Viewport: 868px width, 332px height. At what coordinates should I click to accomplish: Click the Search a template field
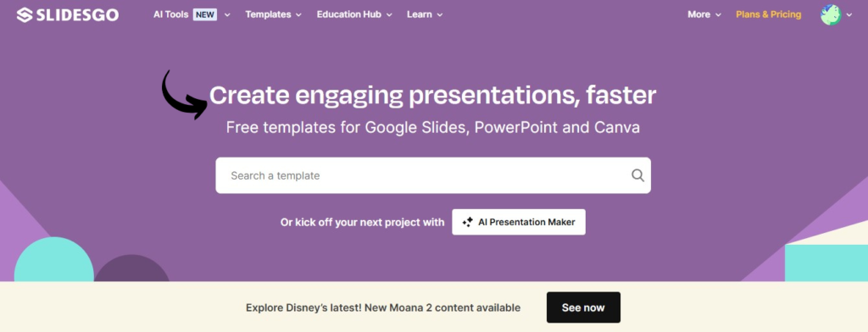pyautogui.click(x=433, y=175)
